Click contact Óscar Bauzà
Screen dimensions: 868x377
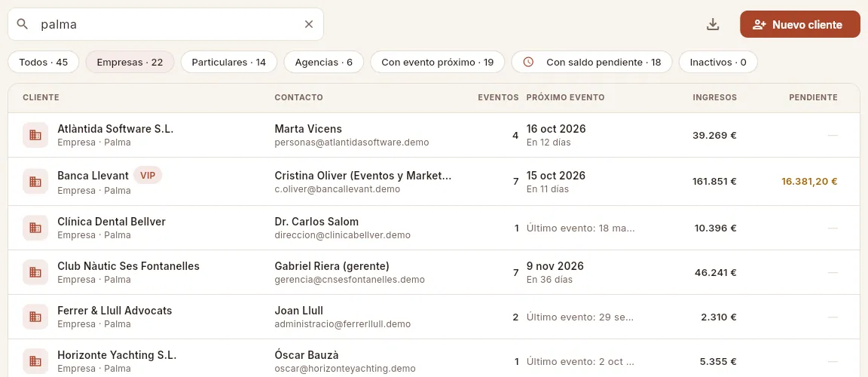(307, 355)
